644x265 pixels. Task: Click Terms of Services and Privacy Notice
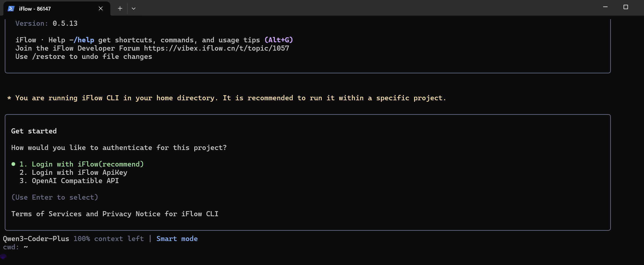click(115, 214)
